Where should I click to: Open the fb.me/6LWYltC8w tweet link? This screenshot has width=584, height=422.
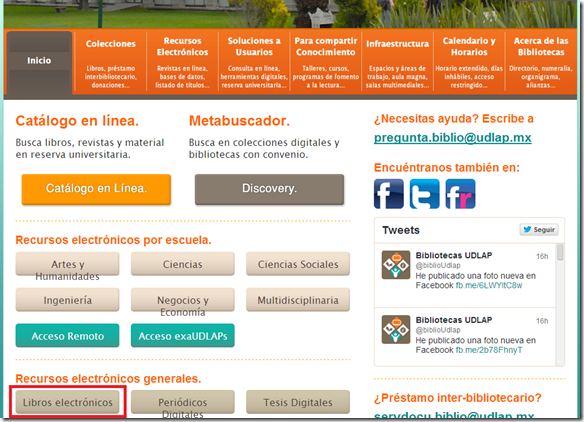coord(489,286)
